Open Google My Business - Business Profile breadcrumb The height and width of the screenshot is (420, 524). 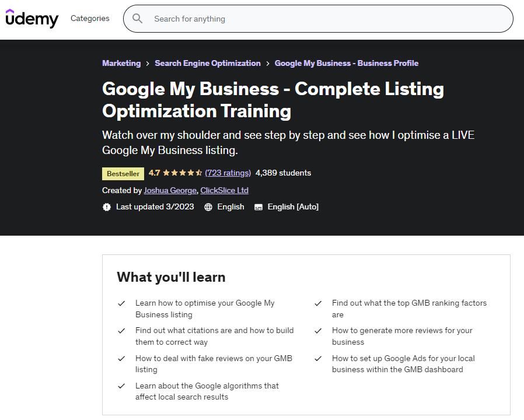tap(347, 63)
